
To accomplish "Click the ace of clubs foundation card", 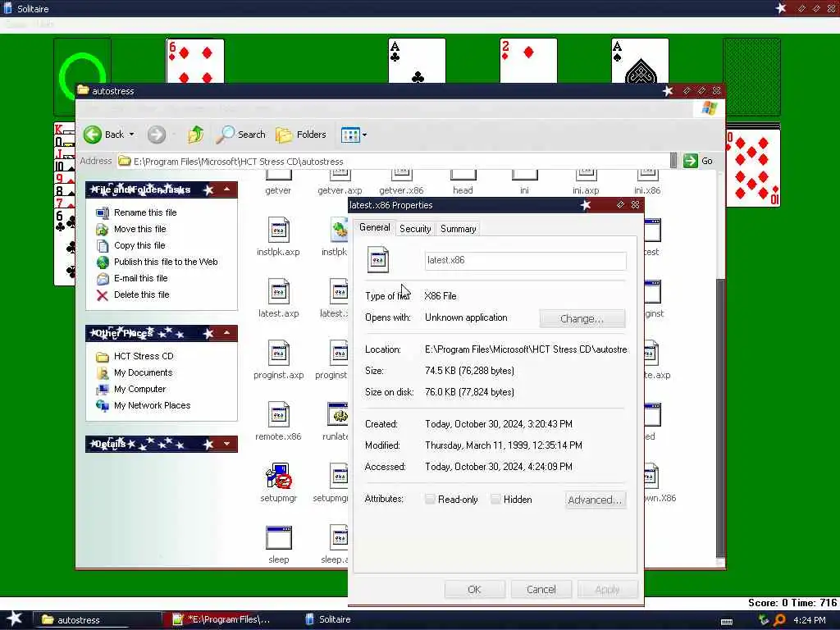I will point(417,61).
